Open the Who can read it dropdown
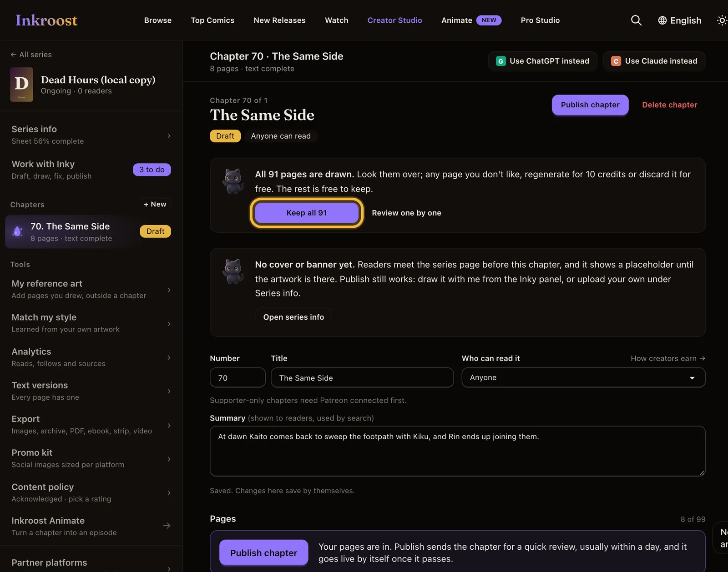The image size is (728, 572). pos(583,377)
